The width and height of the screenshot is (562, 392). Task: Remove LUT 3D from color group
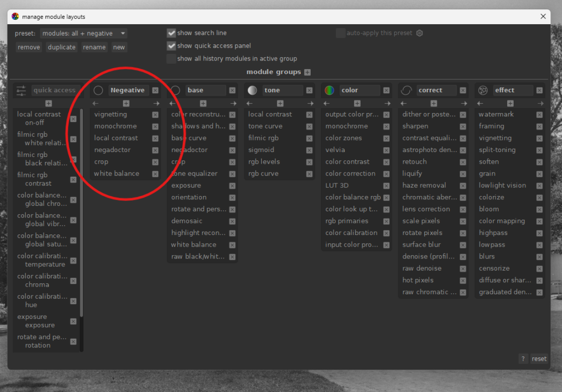[x=386, y=186]
